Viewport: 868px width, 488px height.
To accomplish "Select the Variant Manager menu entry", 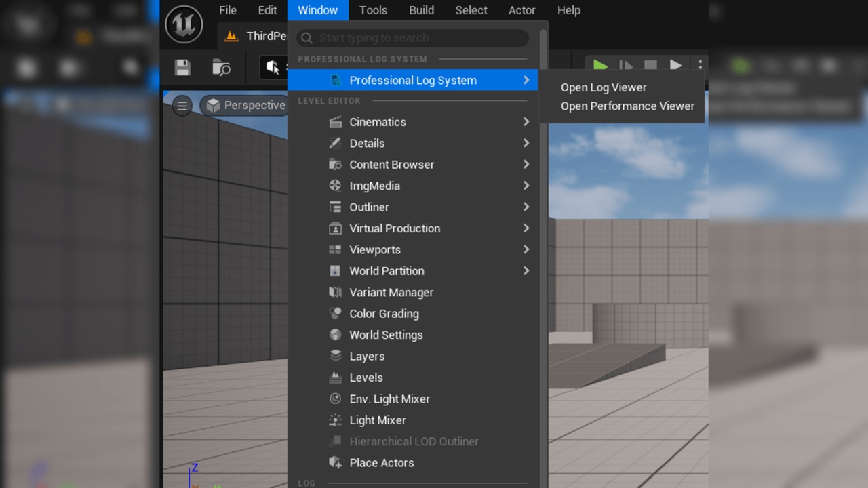I will coord(413,292).
